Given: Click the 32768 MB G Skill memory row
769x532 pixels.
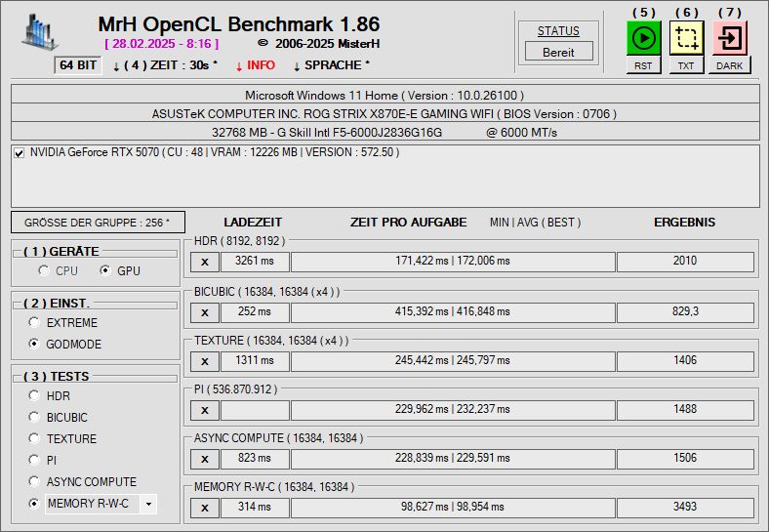Looking at the screenshot, I should click(385, 132).
